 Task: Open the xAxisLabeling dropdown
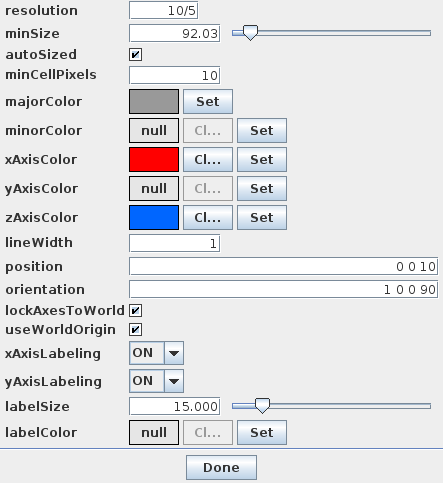(x=156, y=353)
